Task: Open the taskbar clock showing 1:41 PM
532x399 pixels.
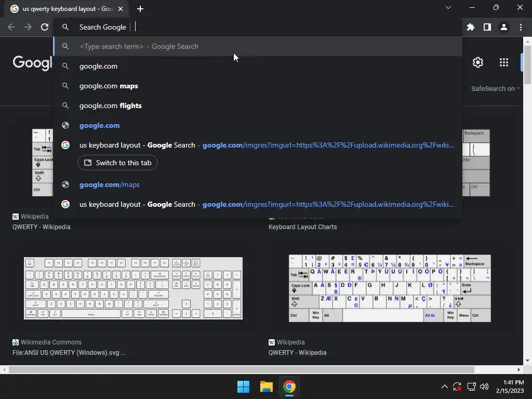Action: pyautogui.click(x=510, y=387)
